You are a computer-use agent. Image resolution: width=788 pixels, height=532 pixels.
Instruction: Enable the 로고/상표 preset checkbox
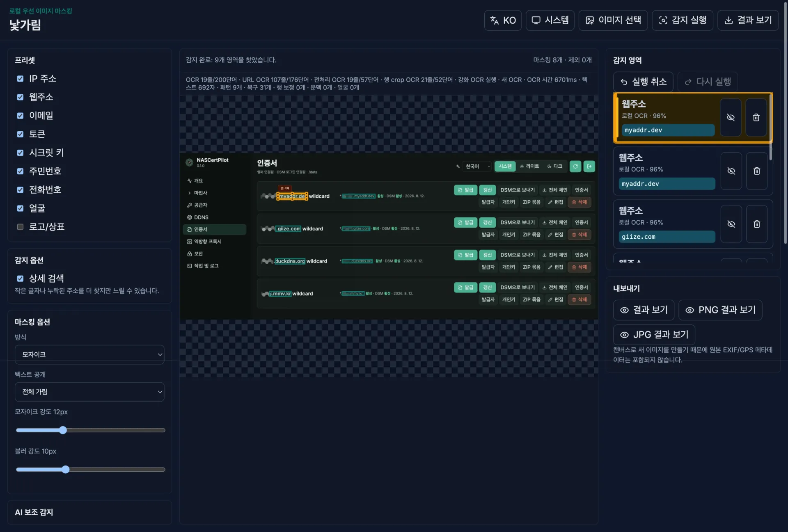click(x=20, y=226)
